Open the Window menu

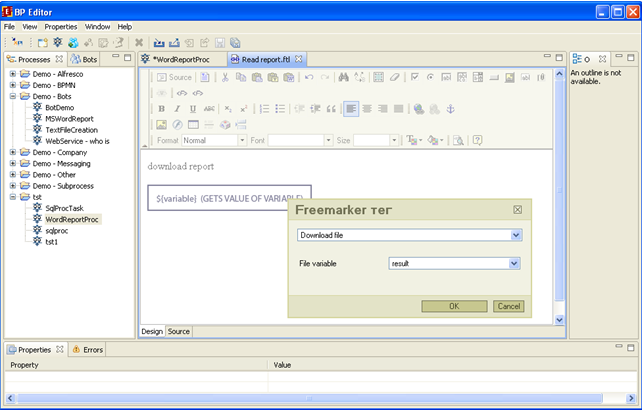tap(97, 27)
